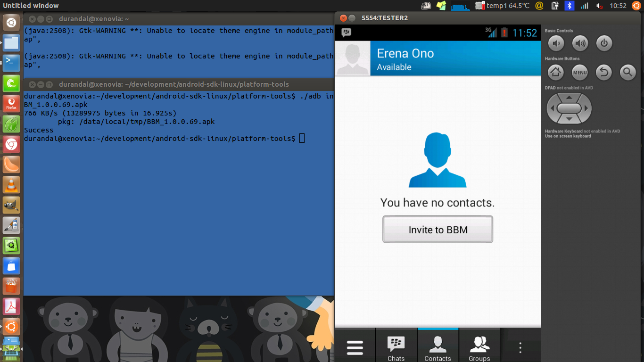
Task: Click the DPAD up arrow
Action: pos(569,98)
